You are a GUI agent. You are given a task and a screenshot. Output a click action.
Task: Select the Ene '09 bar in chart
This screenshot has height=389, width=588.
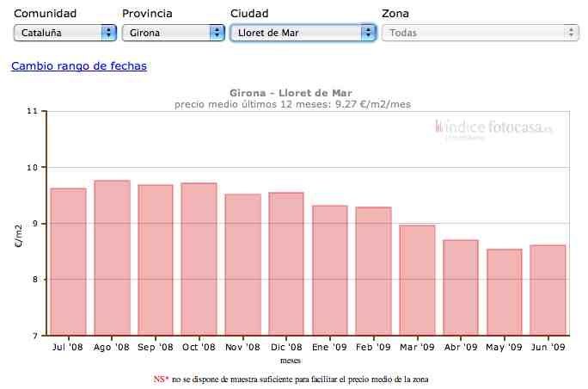pyautogui.click(x=330, y=270)
